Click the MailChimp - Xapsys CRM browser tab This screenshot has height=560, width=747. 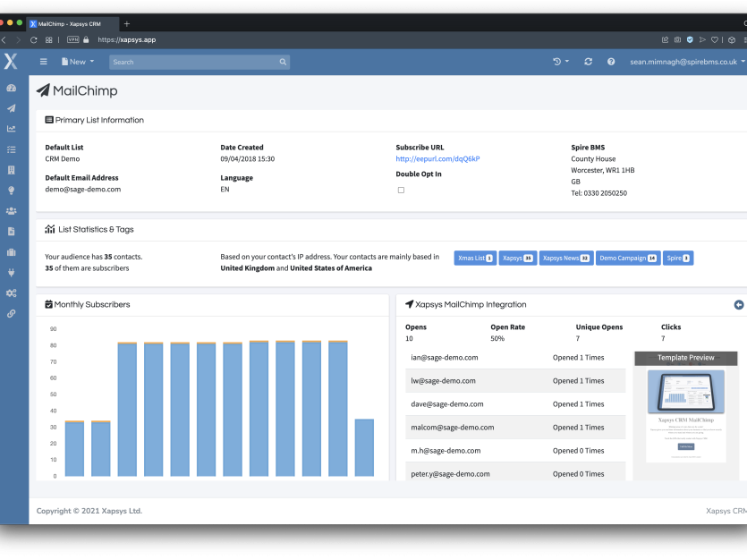72,24
